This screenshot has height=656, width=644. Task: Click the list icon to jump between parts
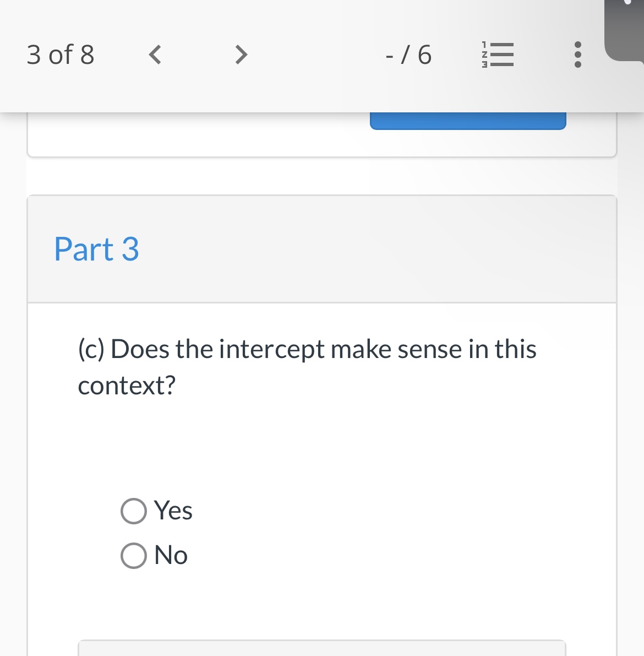tap(497, 55)
